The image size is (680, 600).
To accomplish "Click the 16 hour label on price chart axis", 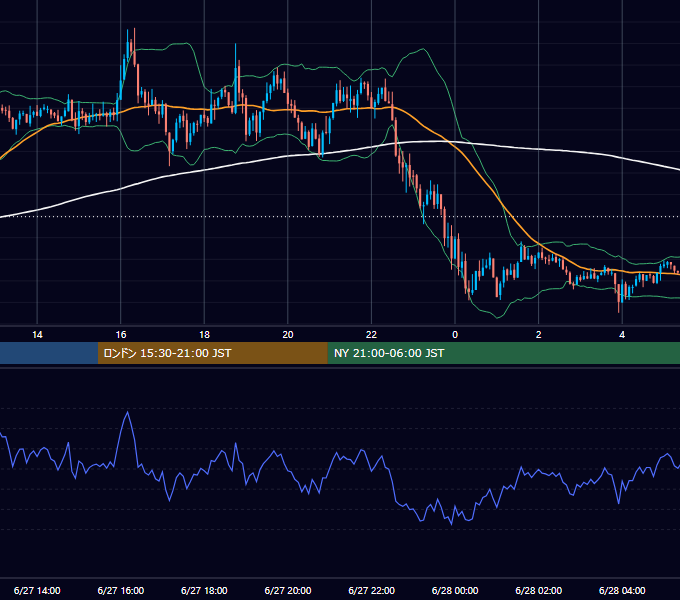I will coord(121,335).
